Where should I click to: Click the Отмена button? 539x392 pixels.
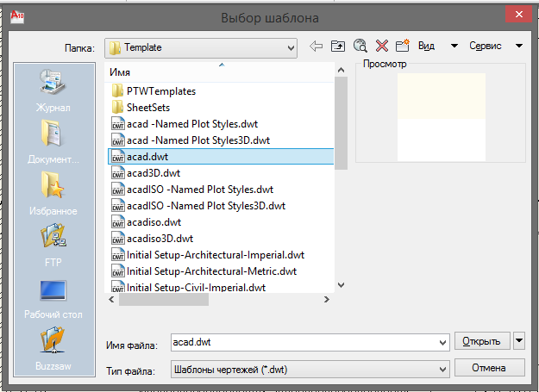click(490, 368)
